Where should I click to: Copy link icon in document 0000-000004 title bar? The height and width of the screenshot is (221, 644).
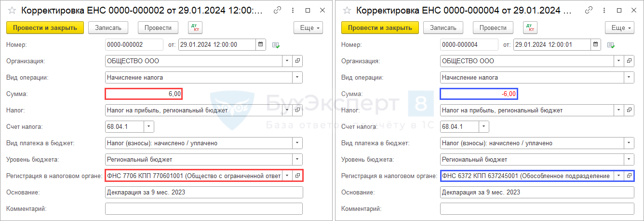point(588,10)
